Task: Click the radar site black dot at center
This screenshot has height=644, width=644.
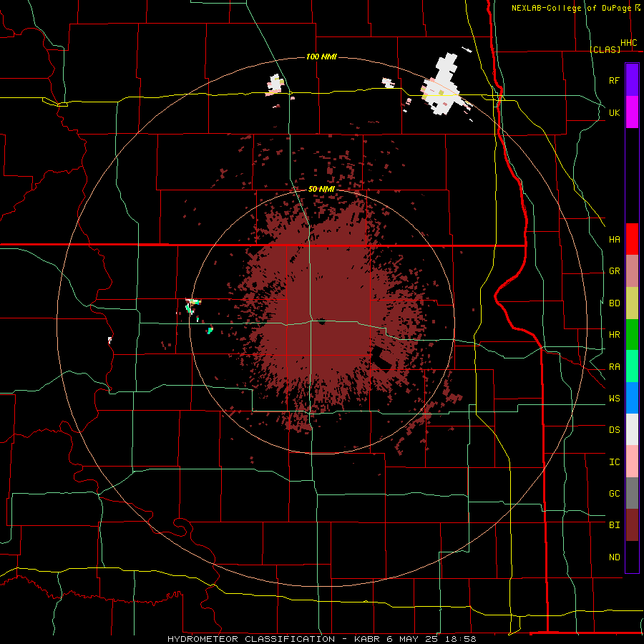Action: coord(322,321)
